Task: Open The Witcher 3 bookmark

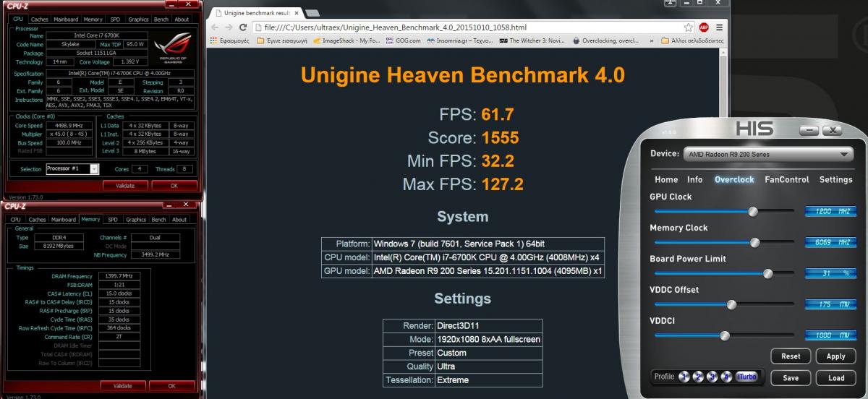Action: [533, 41]
